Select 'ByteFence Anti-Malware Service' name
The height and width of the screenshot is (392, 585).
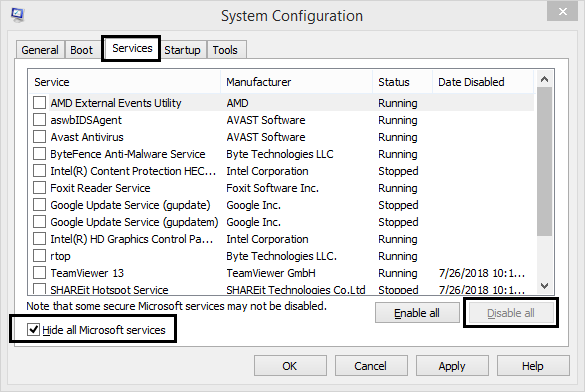pos(128,154)
